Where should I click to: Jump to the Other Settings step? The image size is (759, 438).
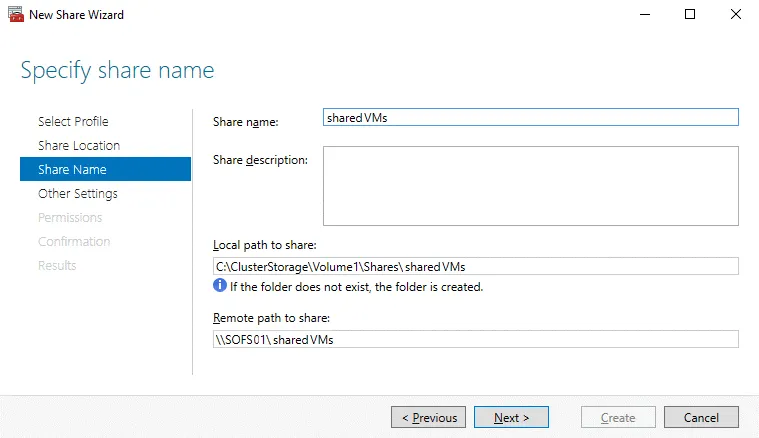[x=78, y=193]
